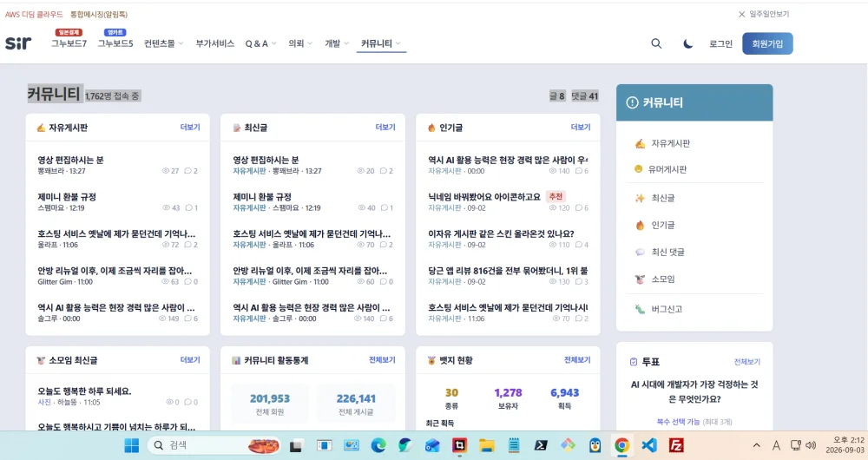Expand the 컨텐츠몰 dropdown menu
The image size is (868, 460).
164,43
